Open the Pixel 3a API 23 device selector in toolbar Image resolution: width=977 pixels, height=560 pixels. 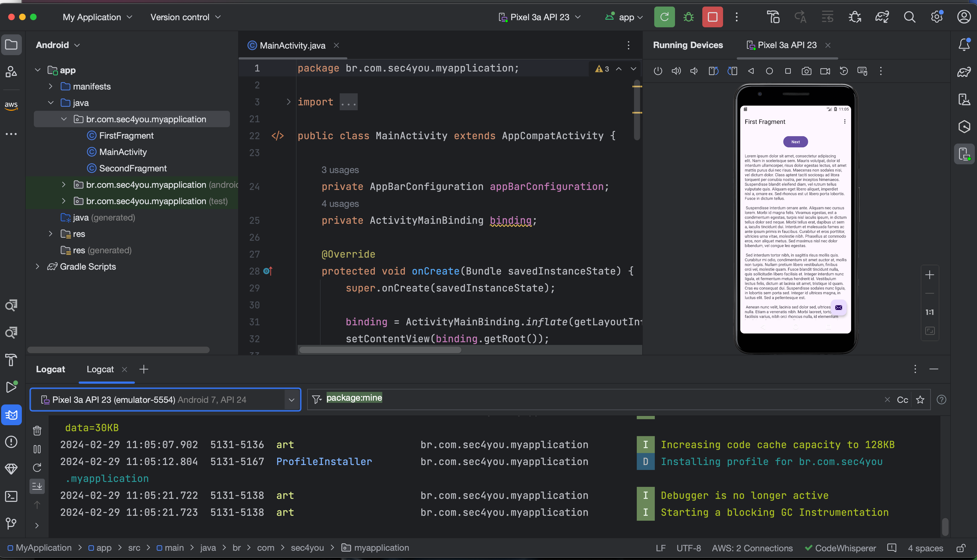click(x=540, y=17)
